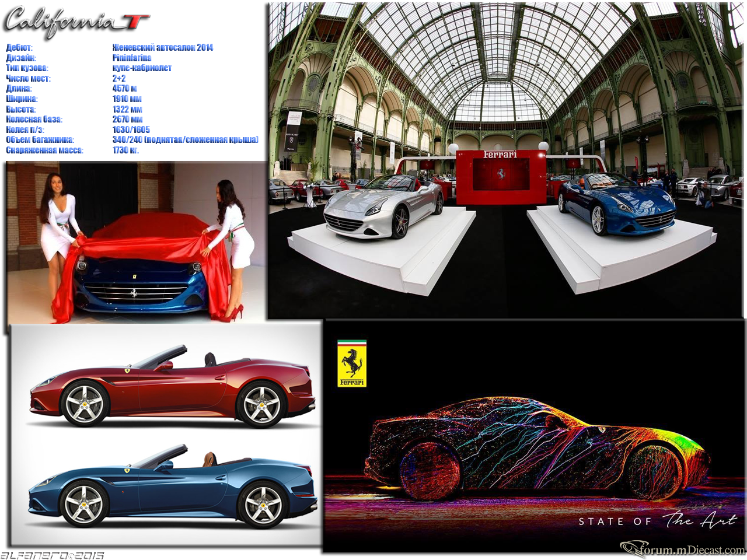The width and height of the screenshot is (747, 560).
Task: Open the multicolored paint-splash car artwork
Action: [x=537, y=449]
